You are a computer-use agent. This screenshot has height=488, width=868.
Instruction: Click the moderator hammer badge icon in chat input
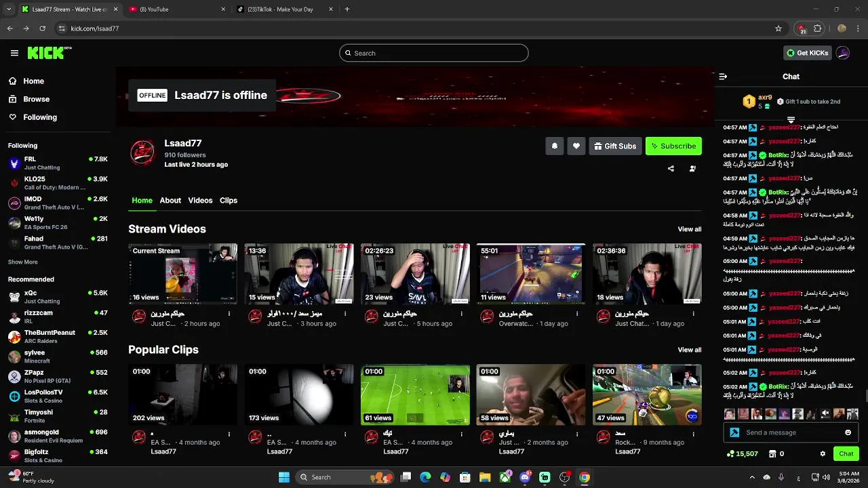tap(734, 432)
